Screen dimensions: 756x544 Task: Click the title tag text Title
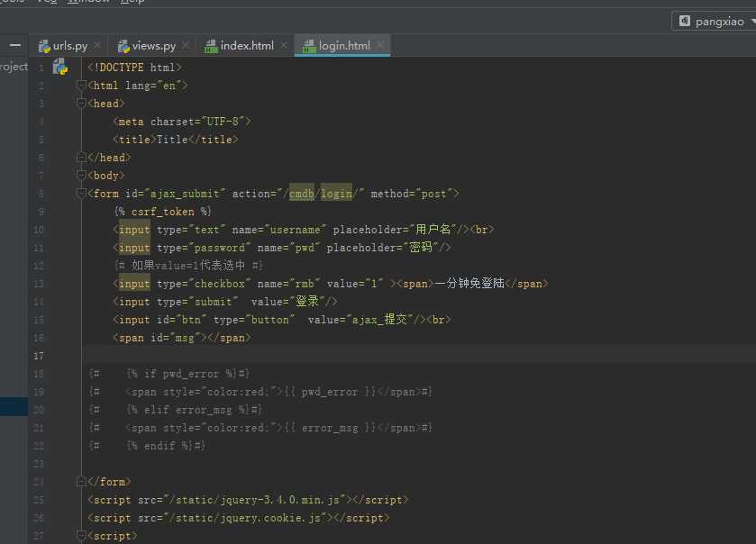173,140
